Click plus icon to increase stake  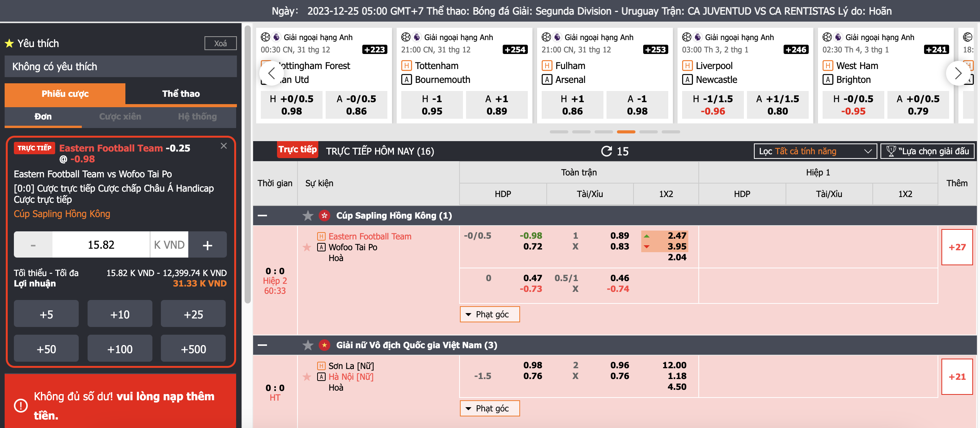[x=208, y=245]
